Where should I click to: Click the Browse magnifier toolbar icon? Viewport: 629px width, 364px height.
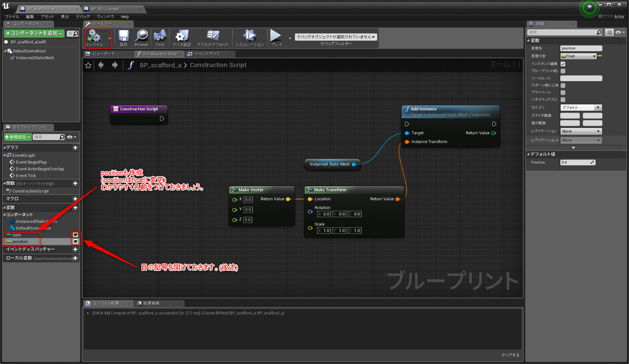141,38
